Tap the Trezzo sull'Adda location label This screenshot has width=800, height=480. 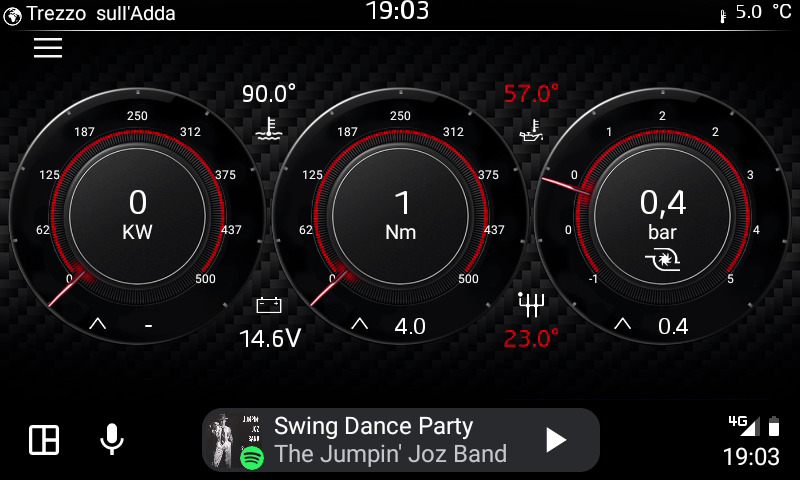[x=101, y=14]
